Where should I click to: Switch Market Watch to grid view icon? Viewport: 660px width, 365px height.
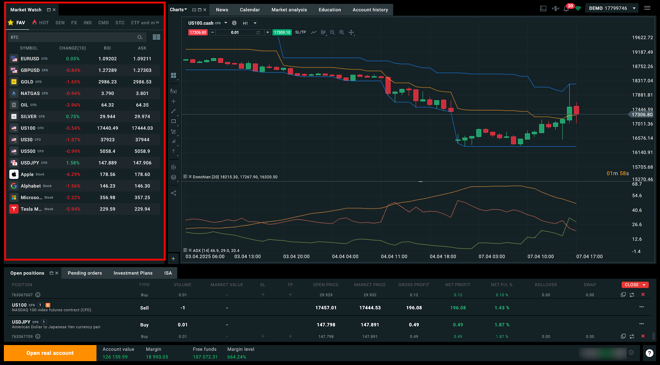(x=156, y=37)
